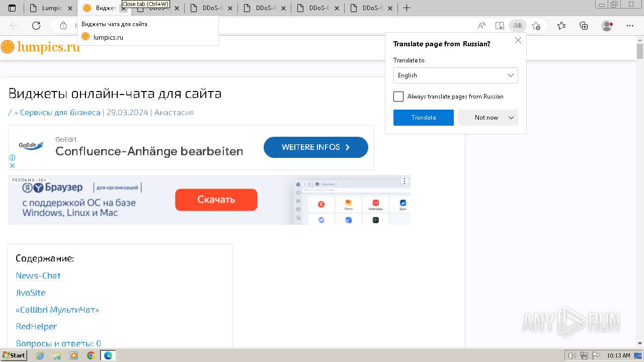Click the Виджеты онлайн-чата для сайта heading
This screenshot has height=362, width=644.
point(115,94)
